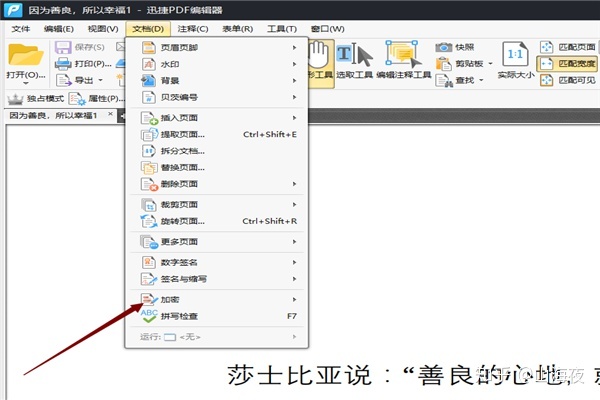
Task: Open 删除页面 menu entry
Action: point(217,184)
